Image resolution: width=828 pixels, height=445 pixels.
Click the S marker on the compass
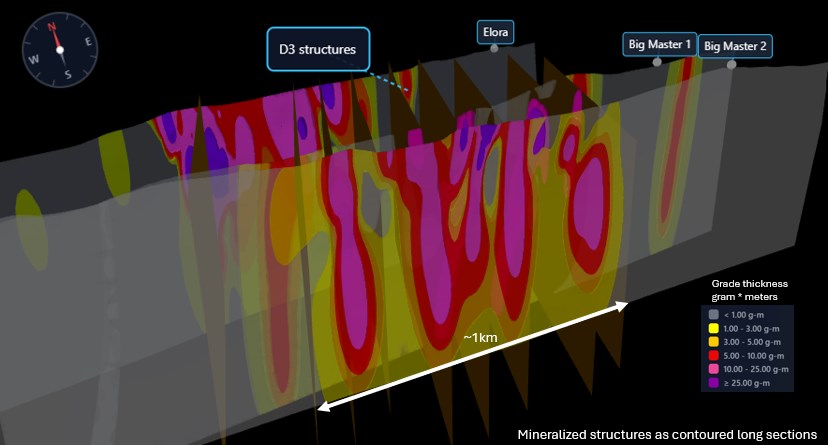pyautogui.click(x=67, y=75)
